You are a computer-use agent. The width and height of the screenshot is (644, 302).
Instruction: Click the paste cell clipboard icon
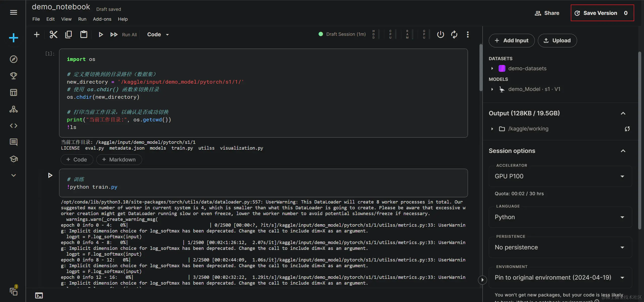click(x=84, y=35)
